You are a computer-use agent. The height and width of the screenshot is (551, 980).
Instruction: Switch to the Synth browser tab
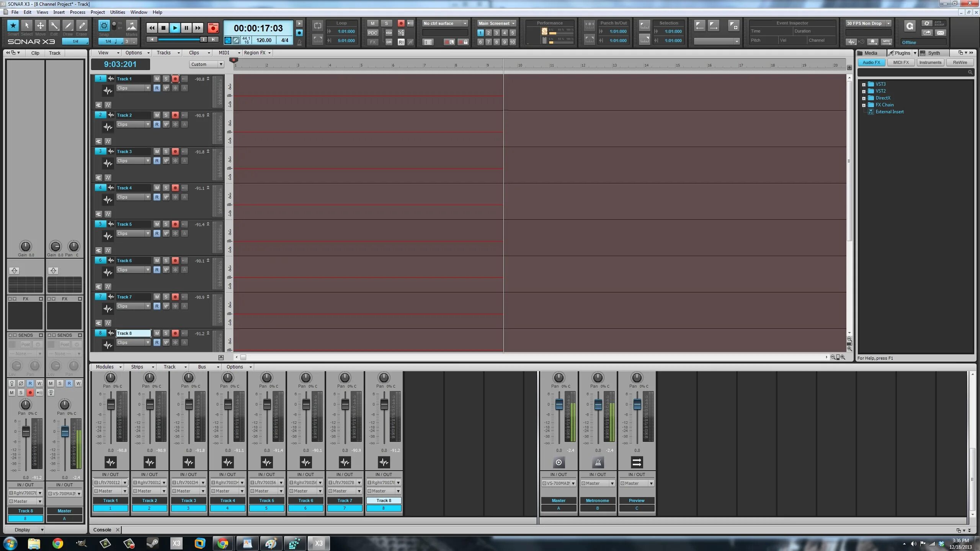933,53
